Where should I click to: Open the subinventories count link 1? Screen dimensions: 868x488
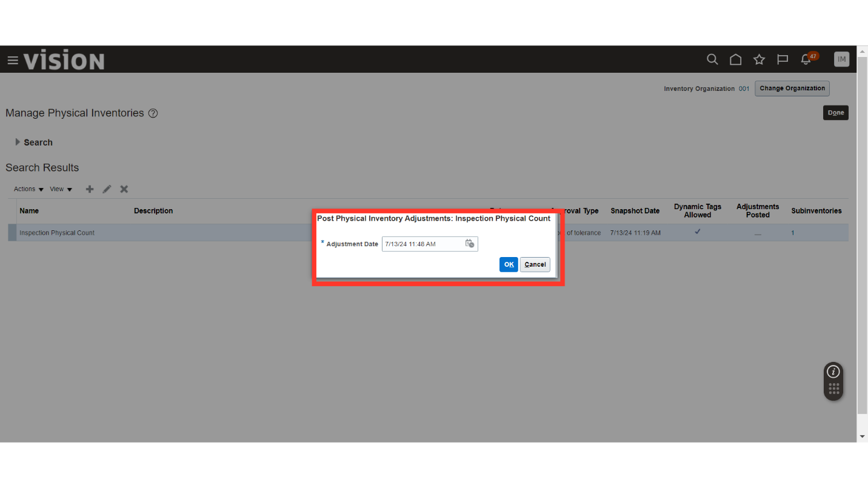point(793,233)
